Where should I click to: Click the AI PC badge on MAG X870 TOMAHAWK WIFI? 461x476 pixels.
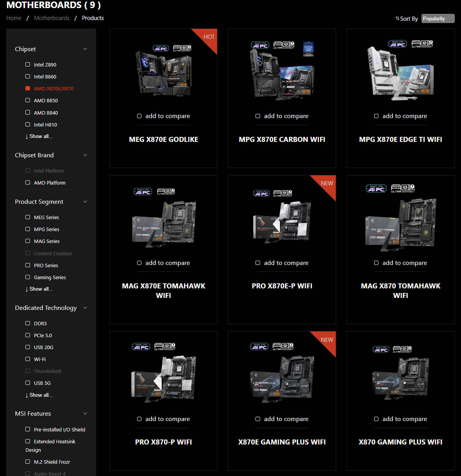pos(376,188)
